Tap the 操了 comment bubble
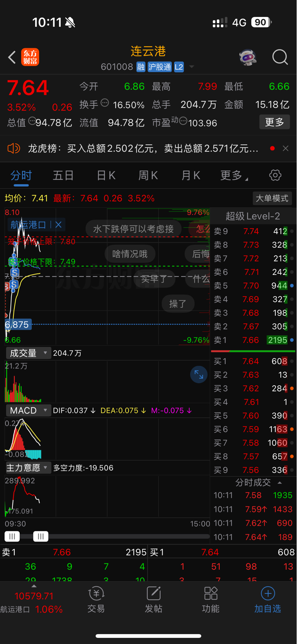Screen dimensions: 297x644 tap(178, 304)
